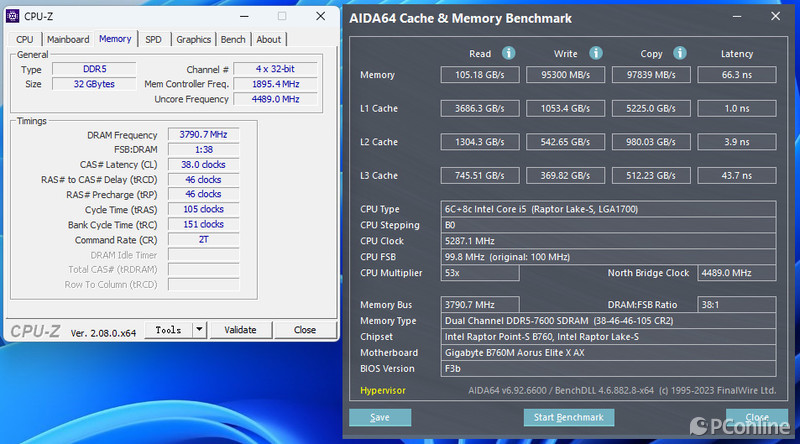
Task: Click the L1 Cache Read value 3686.3 GB/s
Action: tap(480, 108)
